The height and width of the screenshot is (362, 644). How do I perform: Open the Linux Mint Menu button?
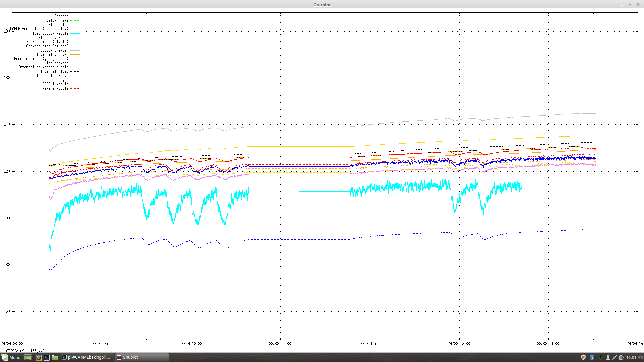tap(11, 357)
